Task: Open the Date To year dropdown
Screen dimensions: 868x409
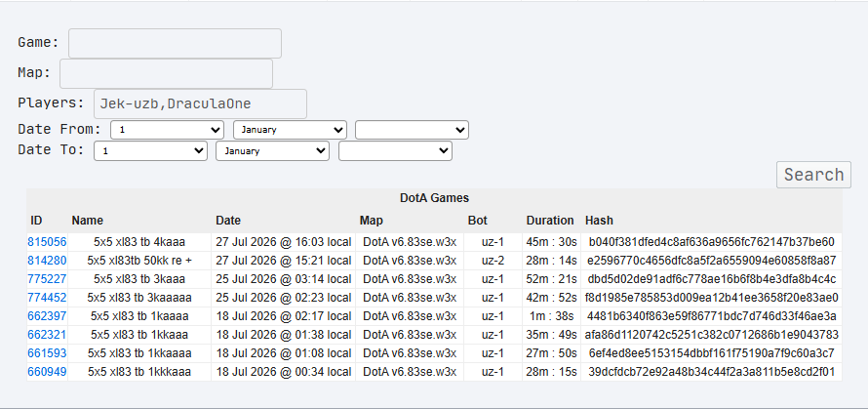Action: [395, 150]
